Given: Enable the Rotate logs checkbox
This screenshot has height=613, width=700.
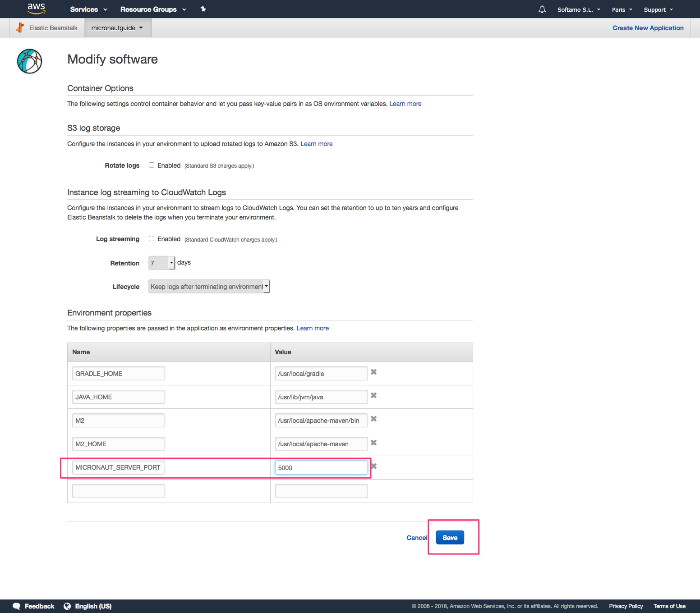Looking at the screenshot, I should click(152, 165).
